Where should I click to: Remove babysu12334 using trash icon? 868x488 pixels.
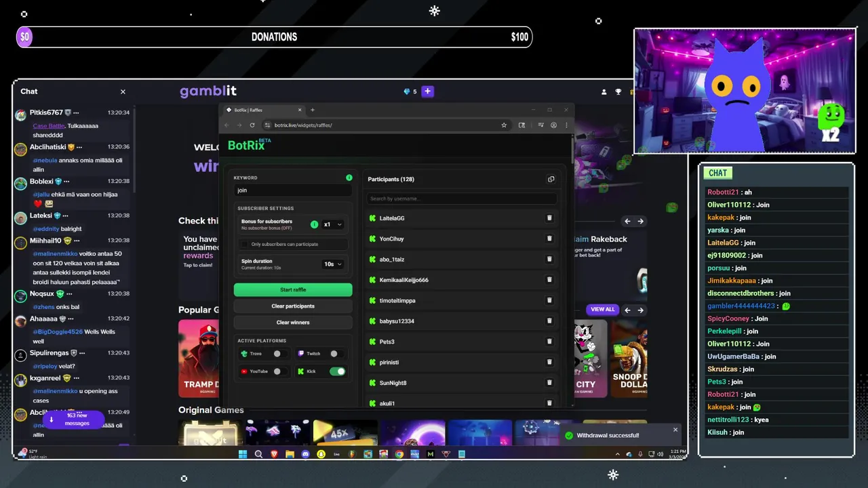(x=549, y=321)
